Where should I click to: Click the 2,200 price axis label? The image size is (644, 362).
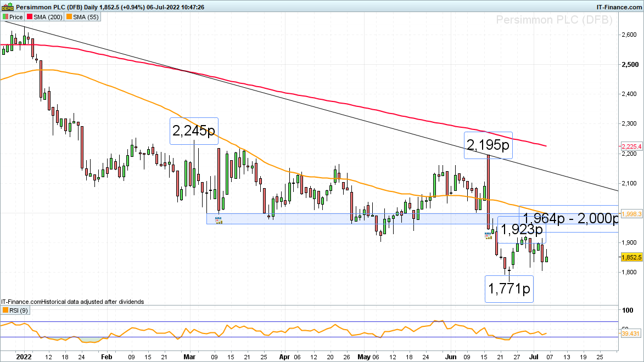point(629,154)
